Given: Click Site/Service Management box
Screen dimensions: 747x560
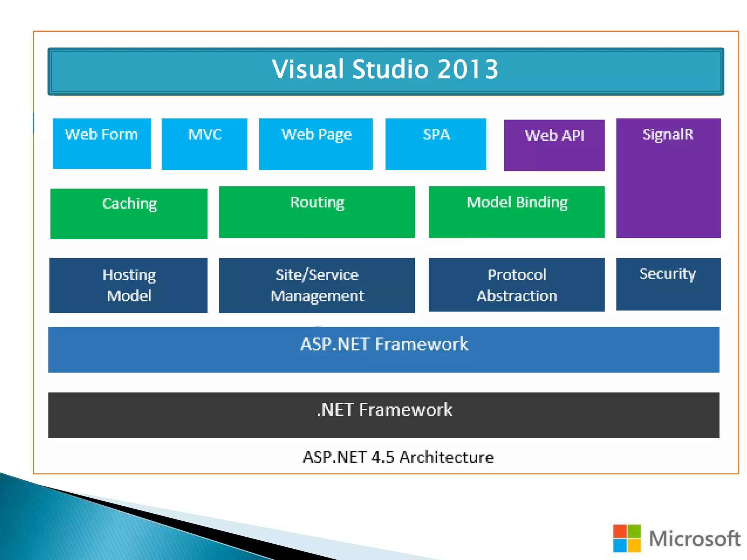Looking at the screenshot, I should (x=317, y=285).
